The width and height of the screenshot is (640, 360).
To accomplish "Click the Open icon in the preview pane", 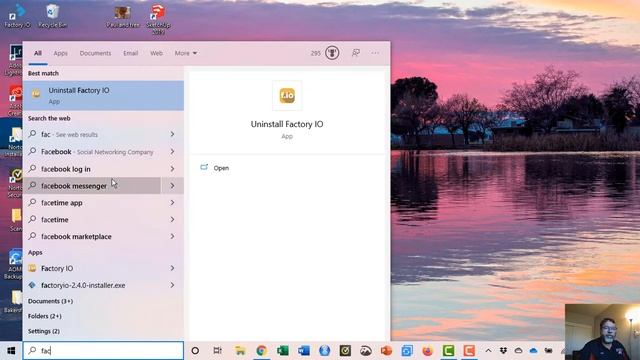I will (x=204, y=167).
